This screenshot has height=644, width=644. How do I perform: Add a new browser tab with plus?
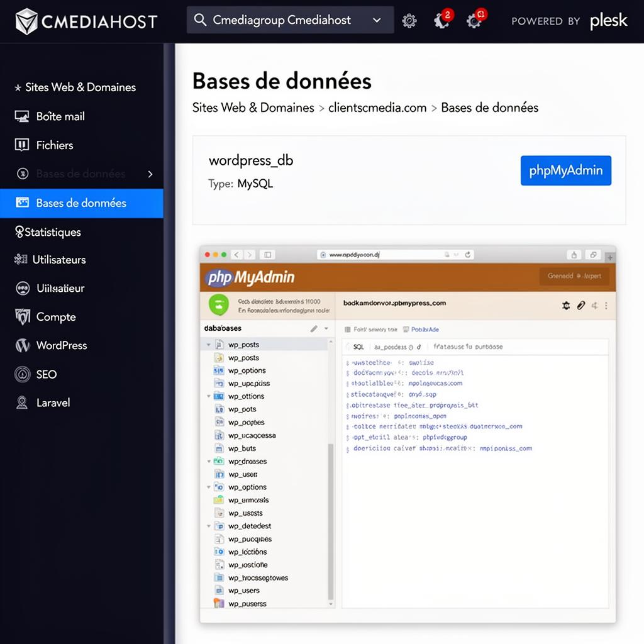click(x=609, y=257)
